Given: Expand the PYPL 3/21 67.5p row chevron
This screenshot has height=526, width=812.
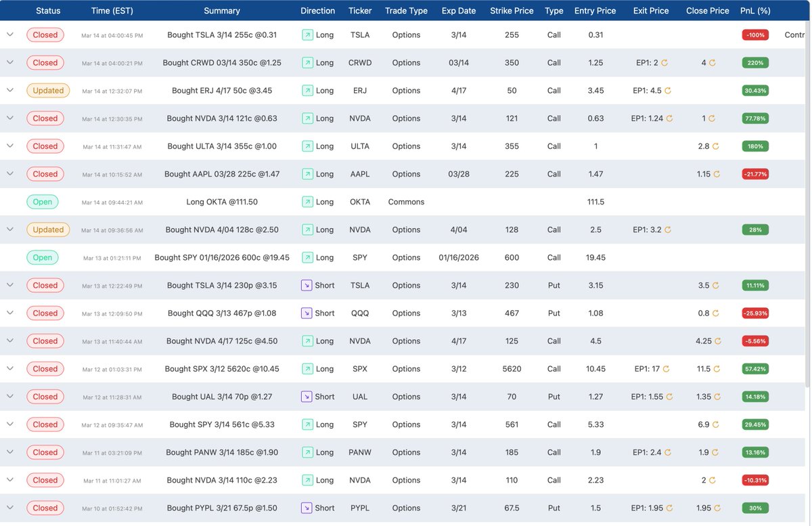Looking at the screenshot, I should pos(10,508).
